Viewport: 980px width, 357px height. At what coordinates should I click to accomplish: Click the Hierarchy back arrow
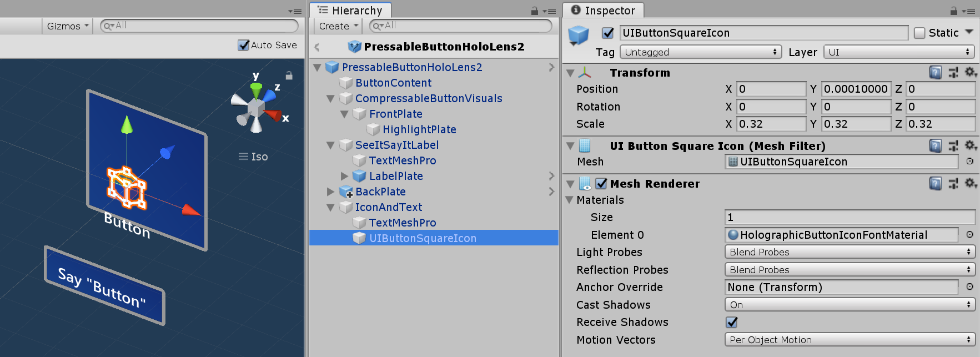[x=317, y=47]
